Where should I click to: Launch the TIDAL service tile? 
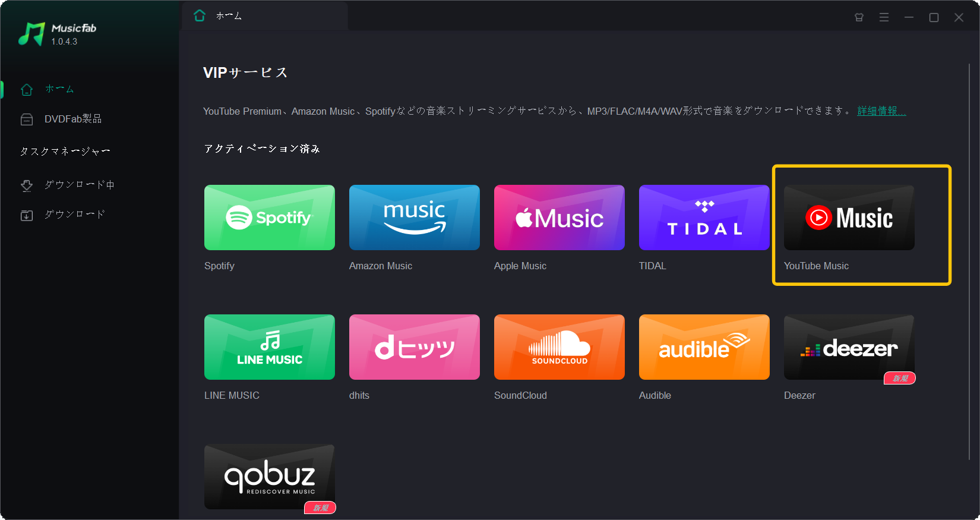[x=704, y=218]
